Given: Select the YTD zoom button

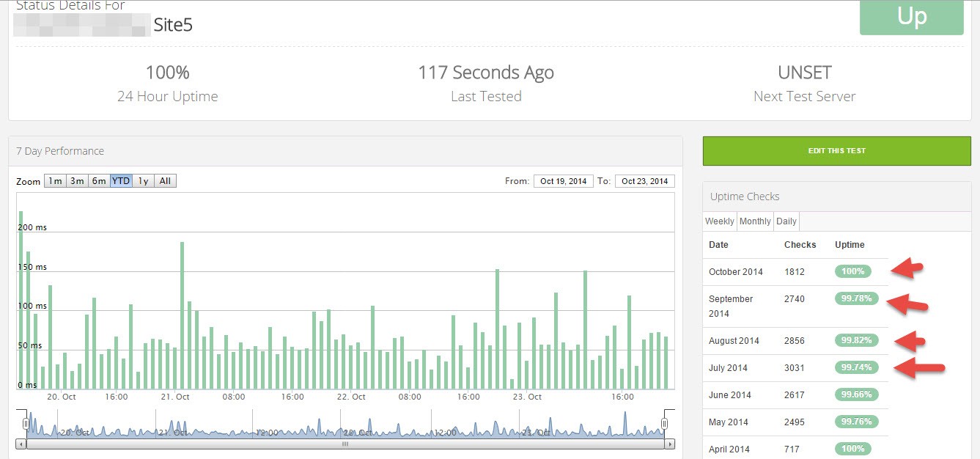Looking at the screenshot, I should point(121,181).
